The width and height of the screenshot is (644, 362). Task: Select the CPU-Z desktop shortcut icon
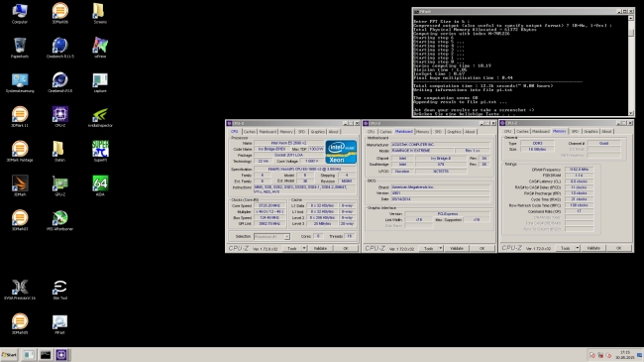[x=60, y=116]
